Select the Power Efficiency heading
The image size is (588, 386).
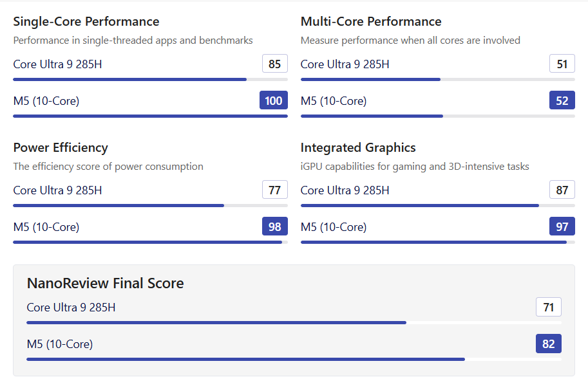61,148
